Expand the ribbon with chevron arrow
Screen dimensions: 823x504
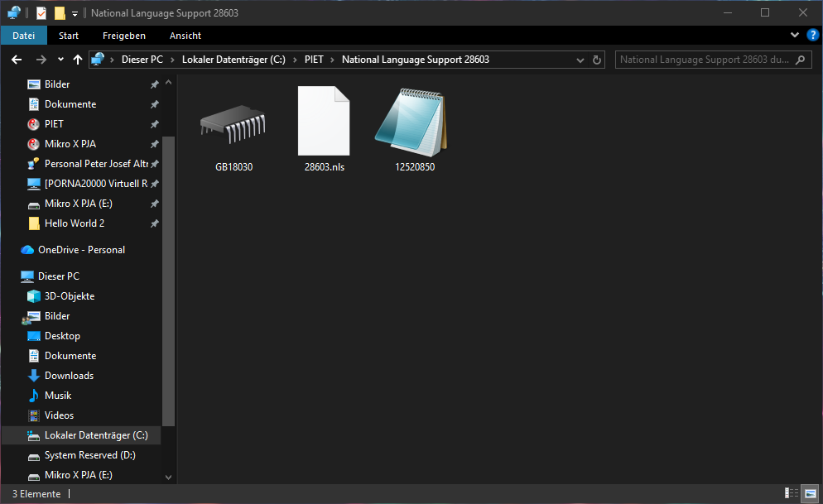click(795, 35)
